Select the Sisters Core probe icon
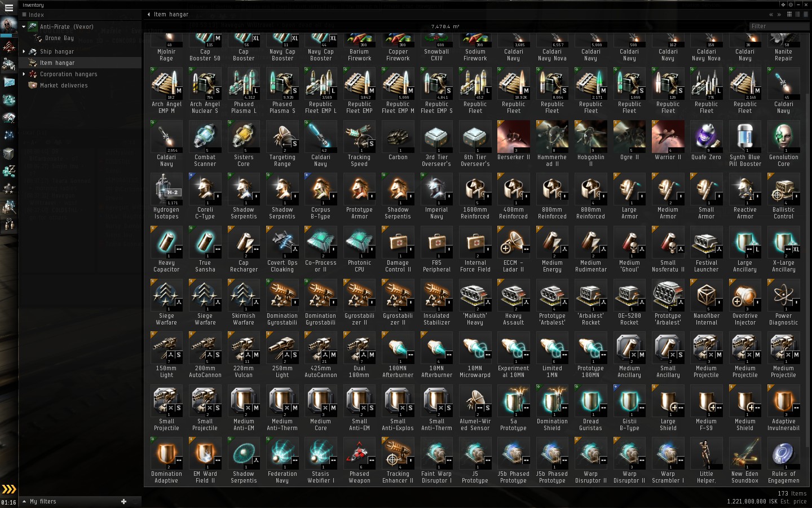This screenshot has width=812, height=508. (x=244, y=137)
